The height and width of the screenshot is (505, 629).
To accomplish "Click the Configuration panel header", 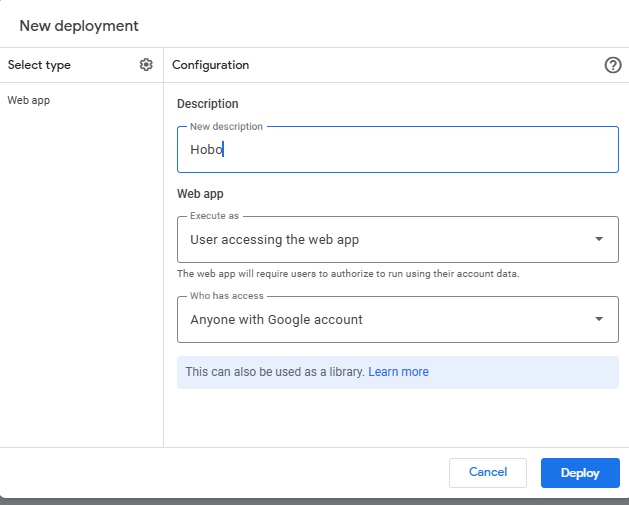I will pos(210,65).
